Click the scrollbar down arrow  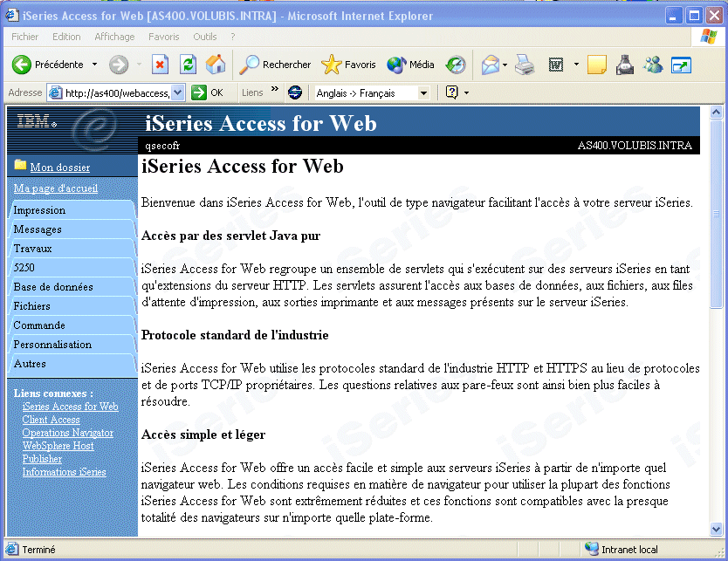tap(716, 529)
